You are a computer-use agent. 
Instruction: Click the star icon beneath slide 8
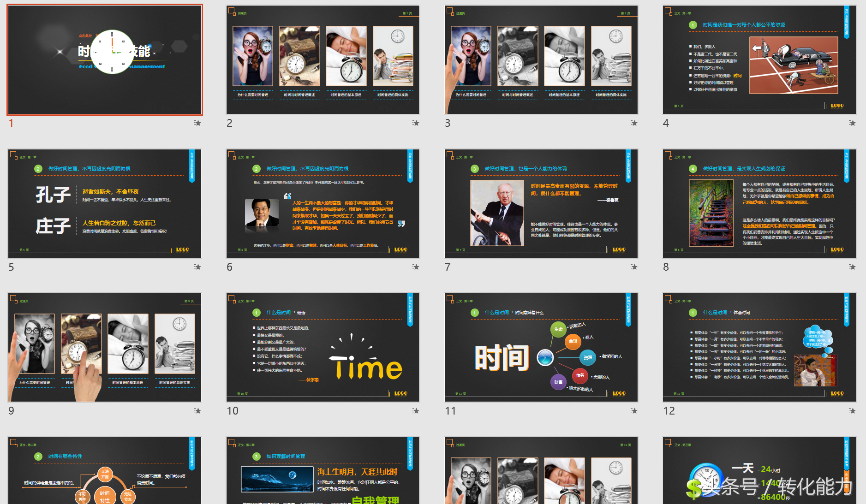(x=852, y=267)
